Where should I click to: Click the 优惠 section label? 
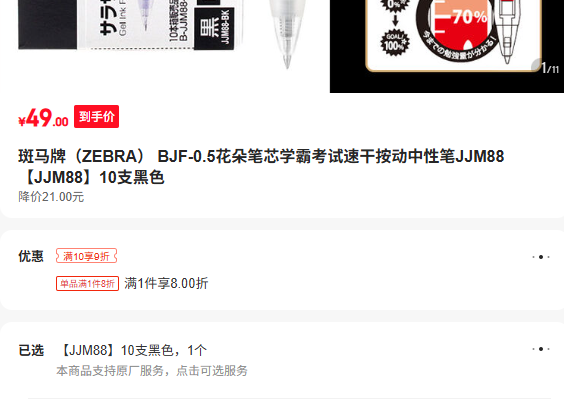[x=31, y=256]
